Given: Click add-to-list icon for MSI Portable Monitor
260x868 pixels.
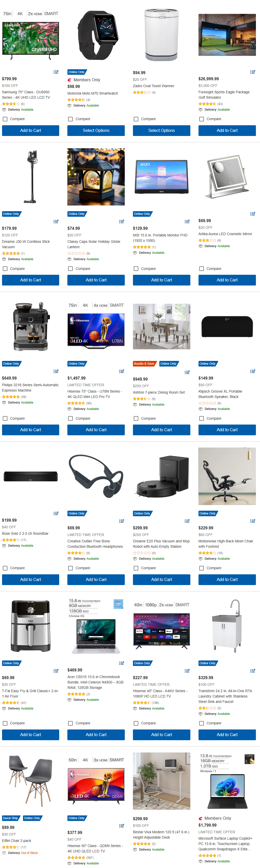Looking at the screenshot, I should click(x=187, y=221).
